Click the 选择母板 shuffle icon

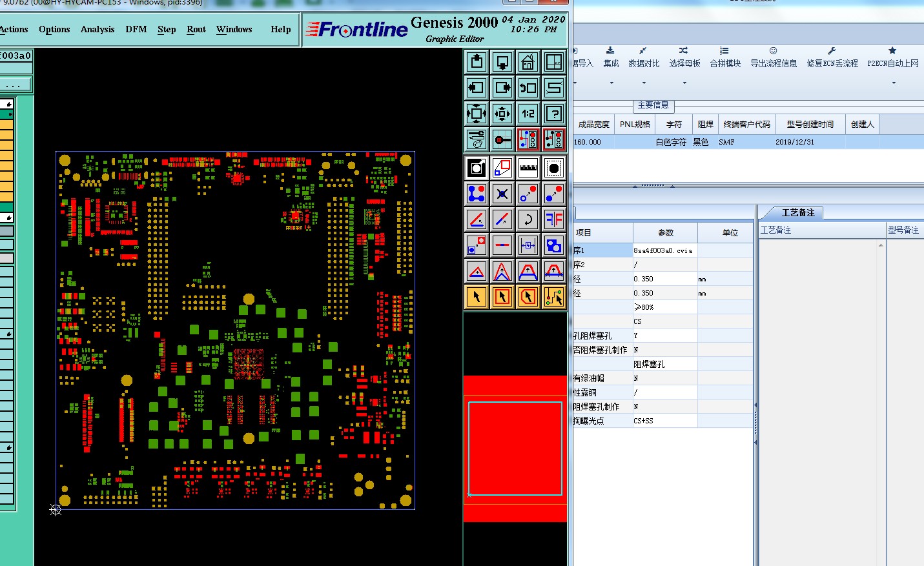(x=684, y=50)
